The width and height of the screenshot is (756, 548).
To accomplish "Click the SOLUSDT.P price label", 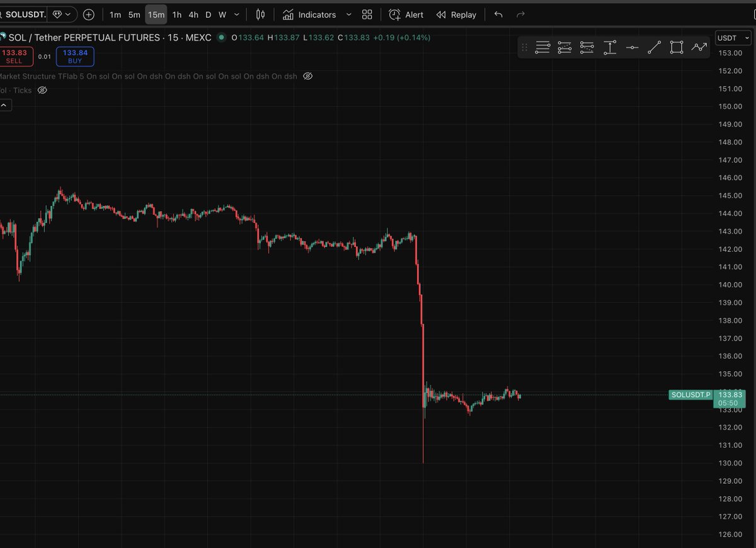I will [x=691, y=395].
